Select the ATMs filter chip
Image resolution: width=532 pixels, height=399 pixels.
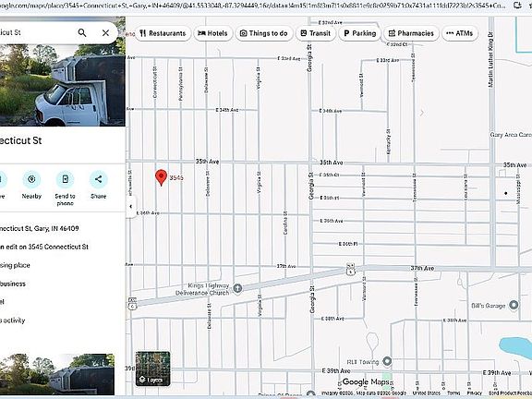(x=460, y=33)
